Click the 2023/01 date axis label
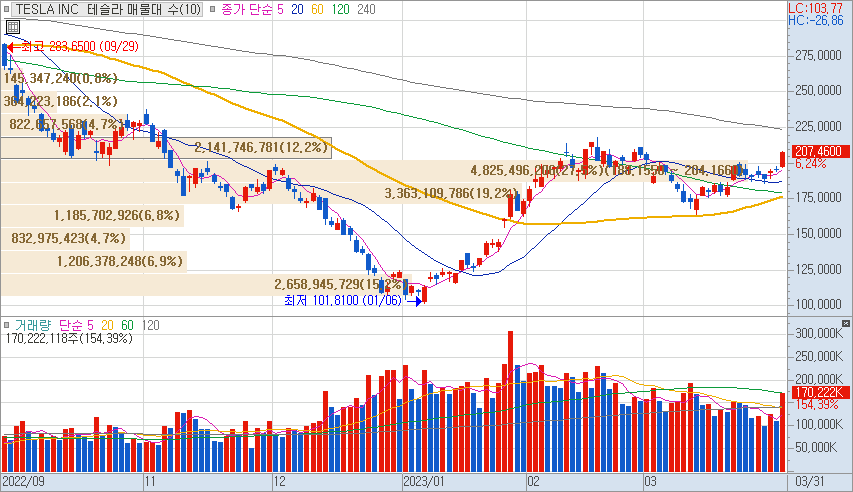This screenshot has height=492, width=853. click(424, 482)
